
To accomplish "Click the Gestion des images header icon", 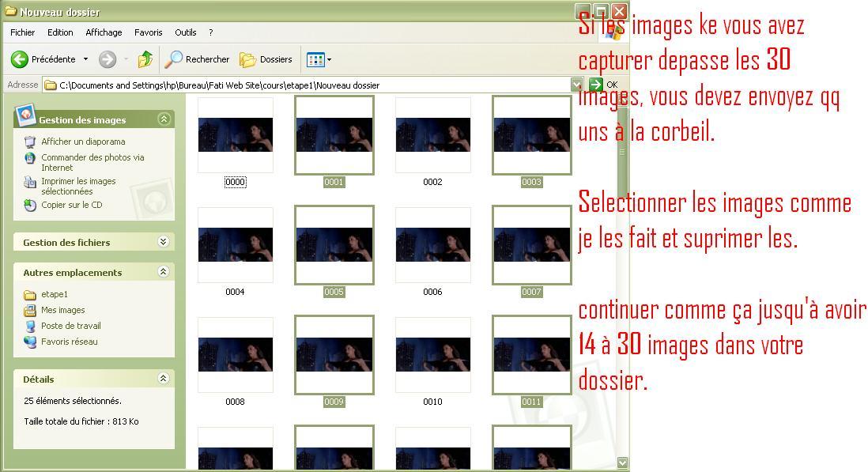I will coord(25,115).
